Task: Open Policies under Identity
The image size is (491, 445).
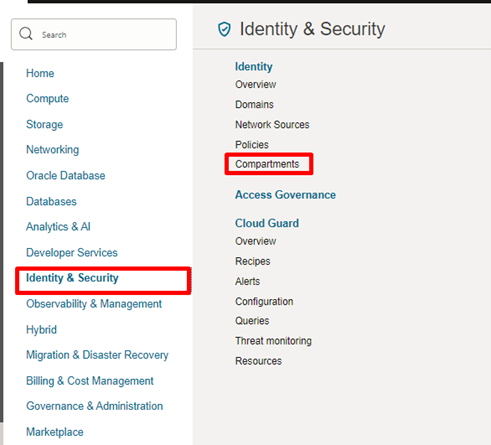Action: pos(252,145)
